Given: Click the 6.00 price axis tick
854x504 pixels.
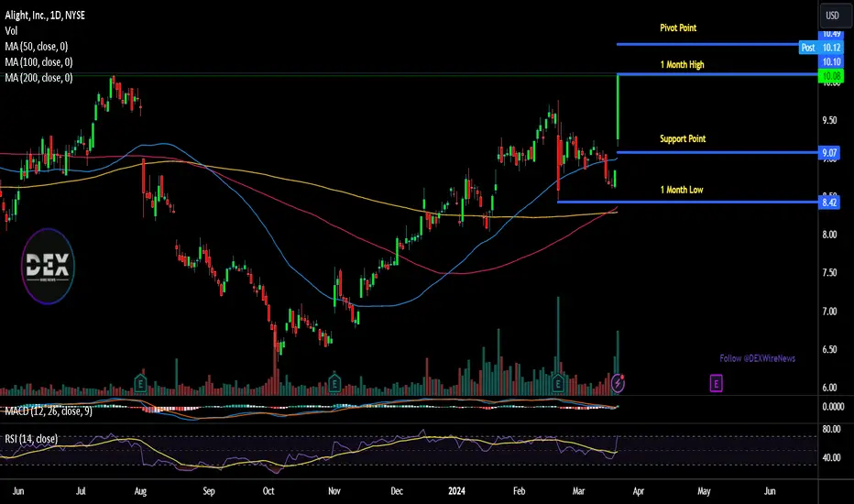Looking at the screenshot, I should [829, 388].
